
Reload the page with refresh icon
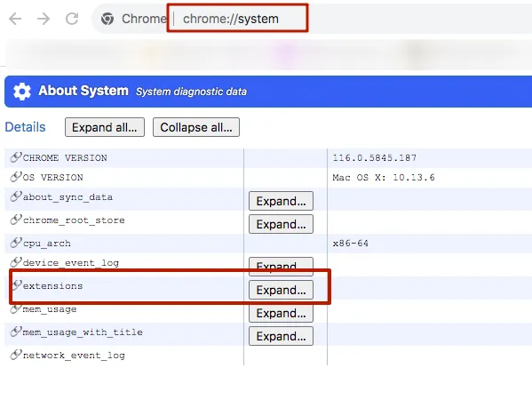click(72, 19)
